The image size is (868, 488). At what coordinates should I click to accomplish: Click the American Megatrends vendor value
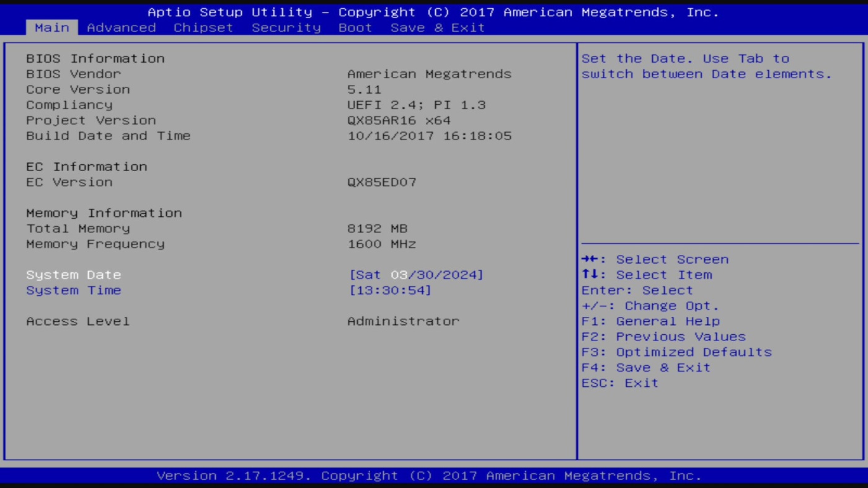pyautogui.click(x=430, y=74)
